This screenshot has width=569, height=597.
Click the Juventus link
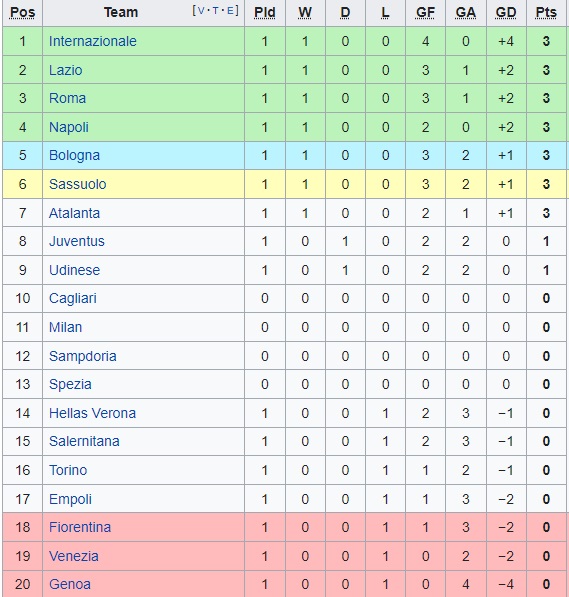[77, 241]
